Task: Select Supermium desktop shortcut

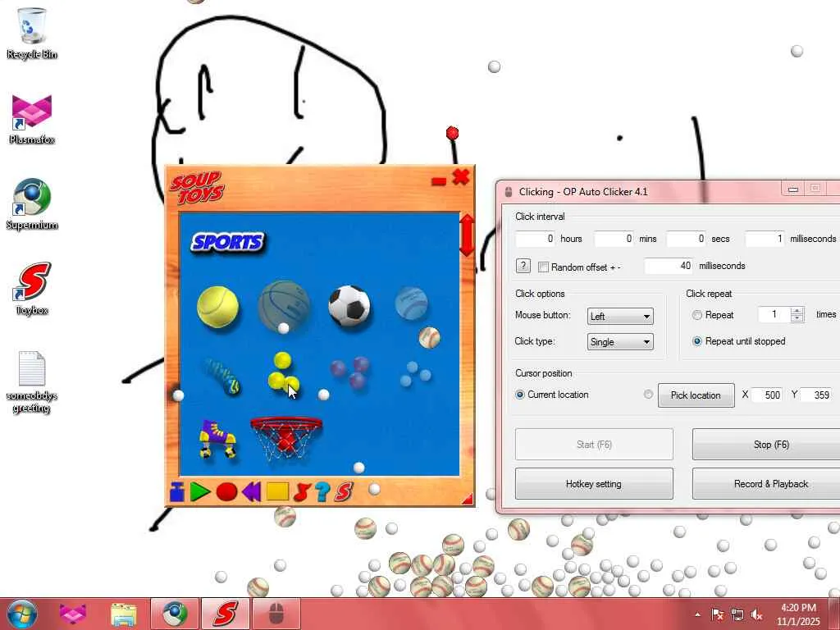Action: click(x=32, y=204)
